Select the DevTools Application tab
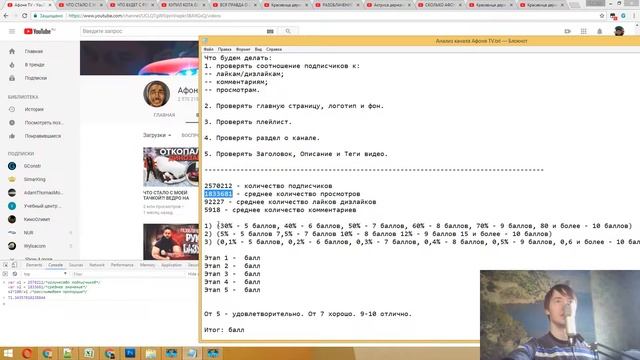This screenshot has height=360, width=640. point(171,265)
